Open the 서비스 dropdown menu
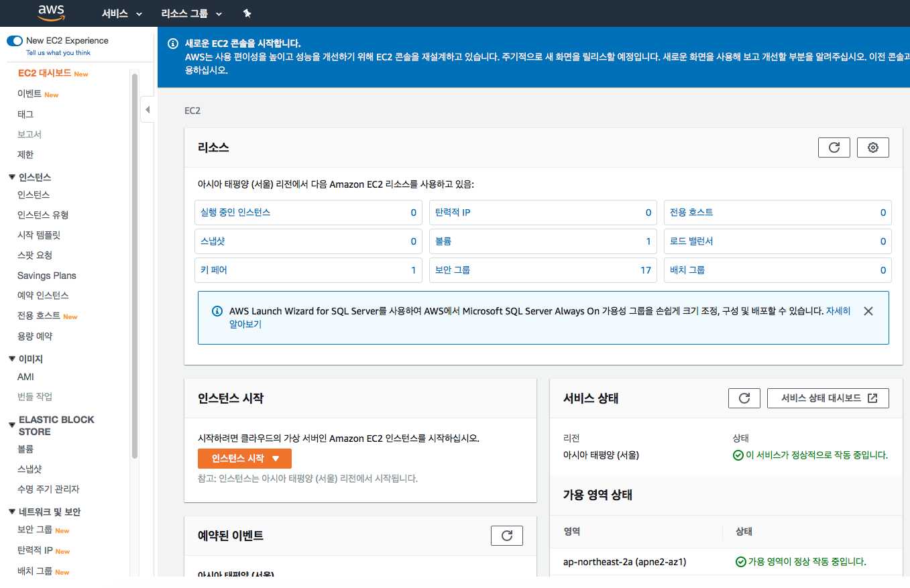910x588 pixels. coord(122,13)
